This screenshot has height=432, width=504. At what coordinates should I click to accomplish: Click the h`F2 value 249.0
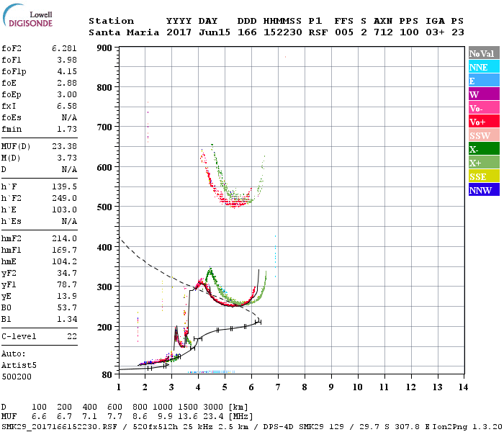click(64, 198)
